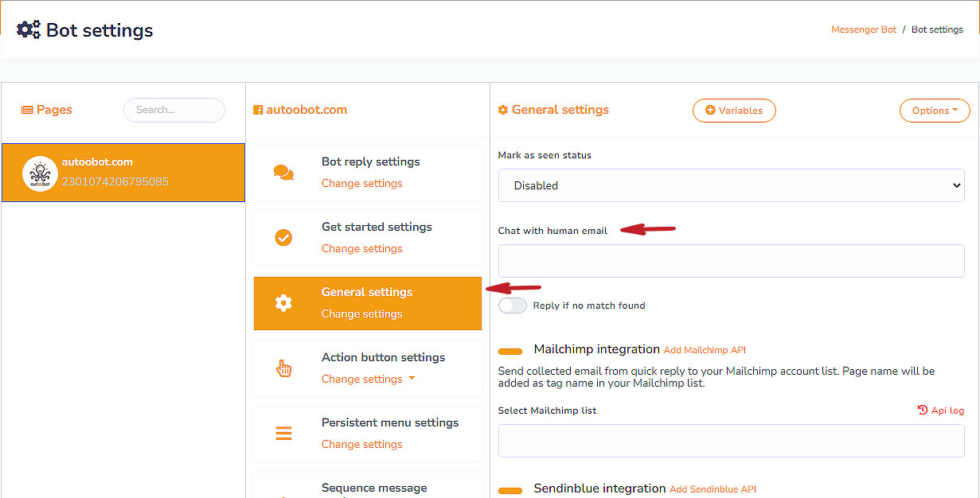The height and width of the screenshot is (498, 980).
Task: Click the General settings gear icon
Action: [283, 303]
